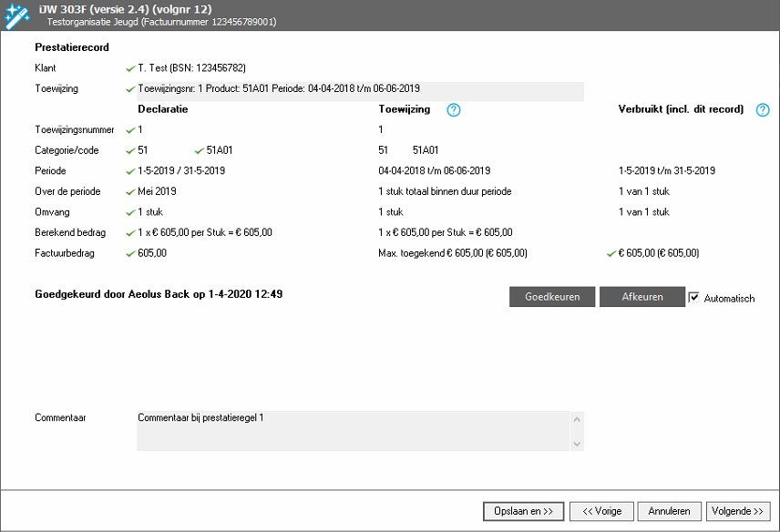Click the green checkmark beside Factuurbedrag 605,00

(x=130, y=253)
